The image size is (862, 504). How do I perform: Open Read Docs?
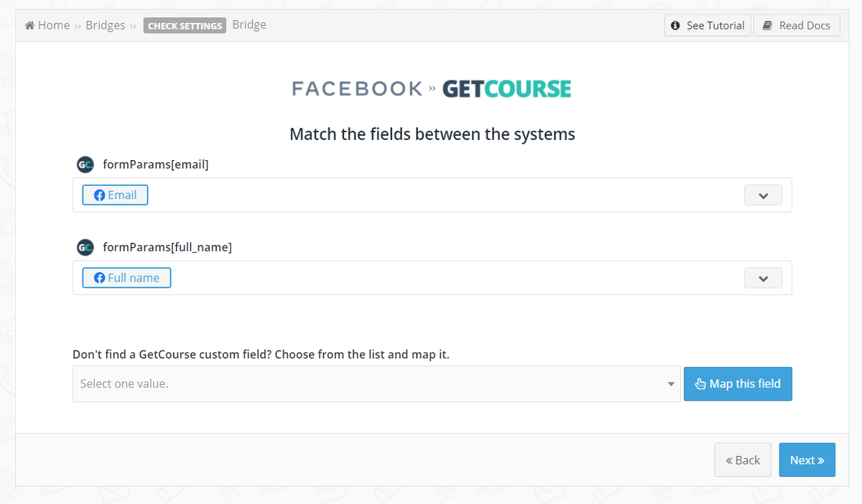(797, 26)
